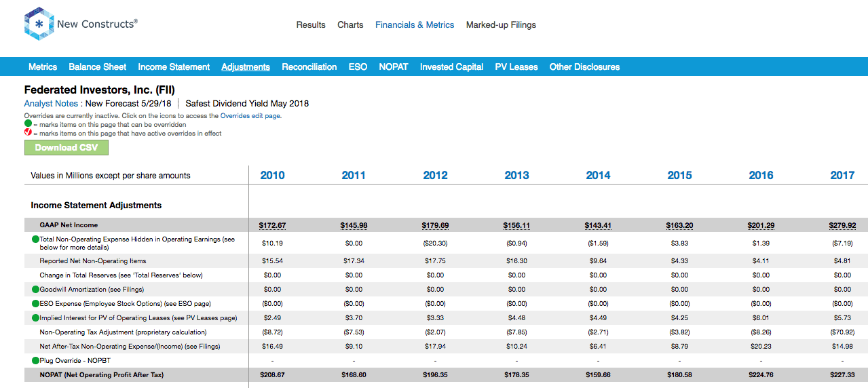Click the New Constructs hexagon logo

click(39, 24)
